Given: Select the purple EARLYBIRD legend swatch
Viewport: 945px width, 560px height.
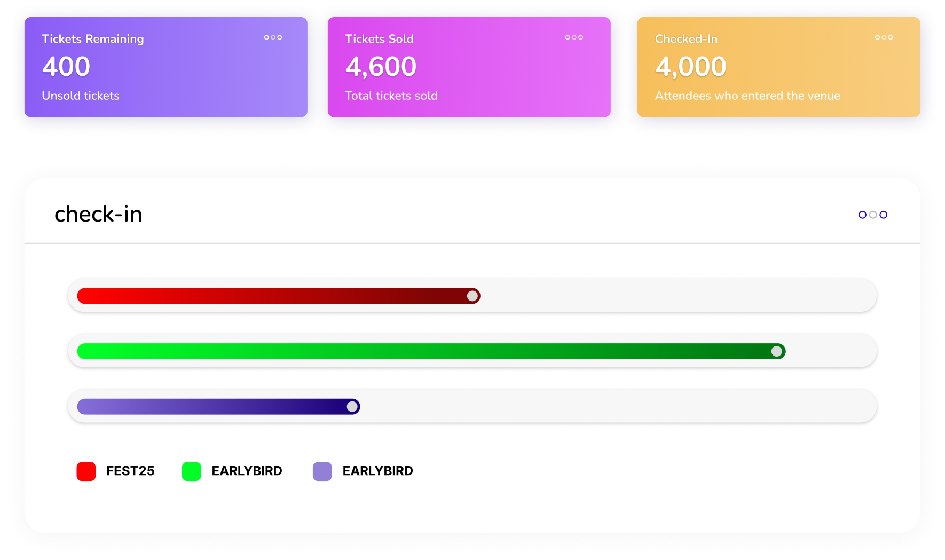Looking at the screenshot, I should pos(322,471).
